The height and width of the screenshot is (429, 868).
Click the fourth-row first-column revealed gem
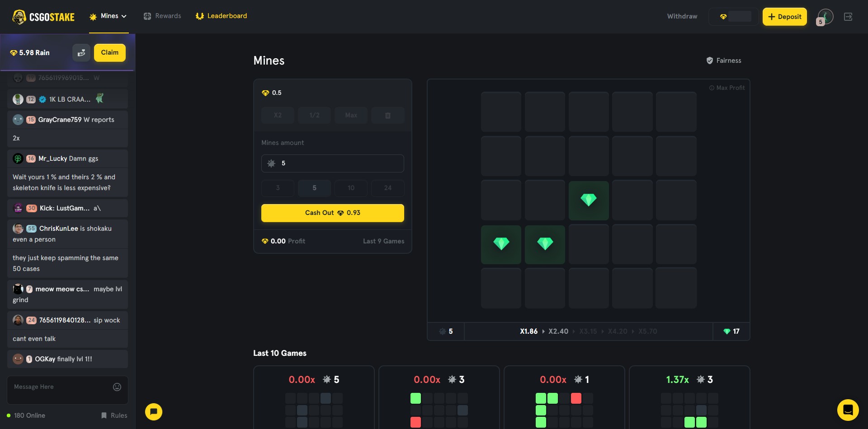click(501, 244)
